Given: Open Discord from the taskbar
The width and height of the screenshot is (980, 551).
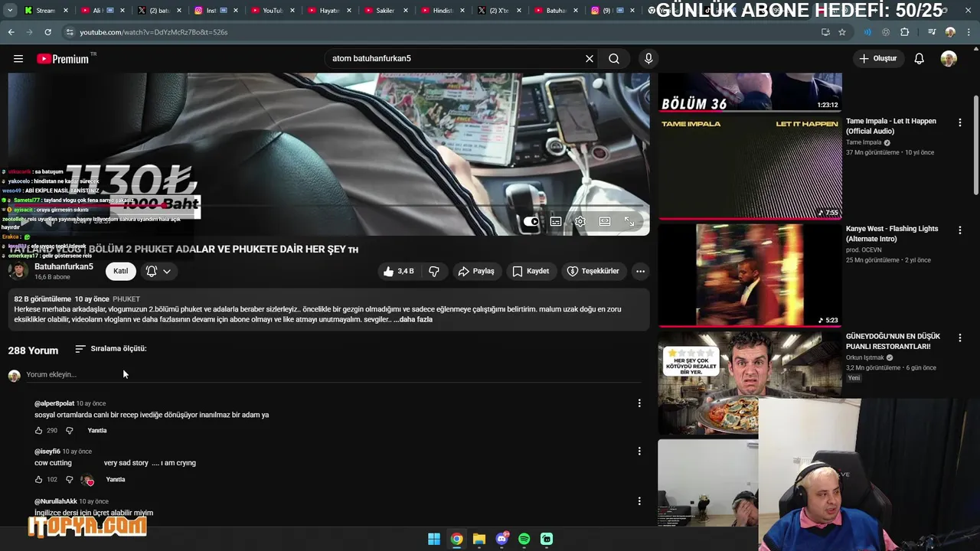Looking at the screenshot, I should (x=502, y=539).
